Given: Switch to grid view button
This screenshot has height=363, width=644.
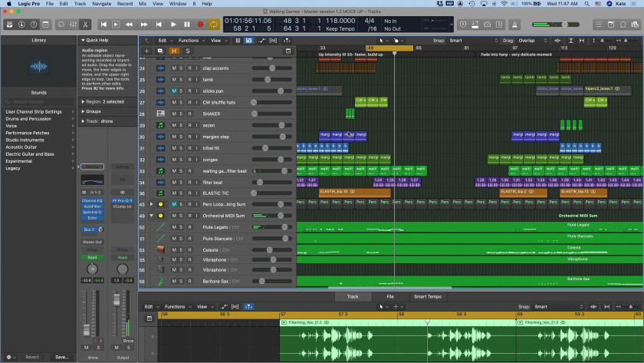Looking at the screenshot, I should 238,40.
